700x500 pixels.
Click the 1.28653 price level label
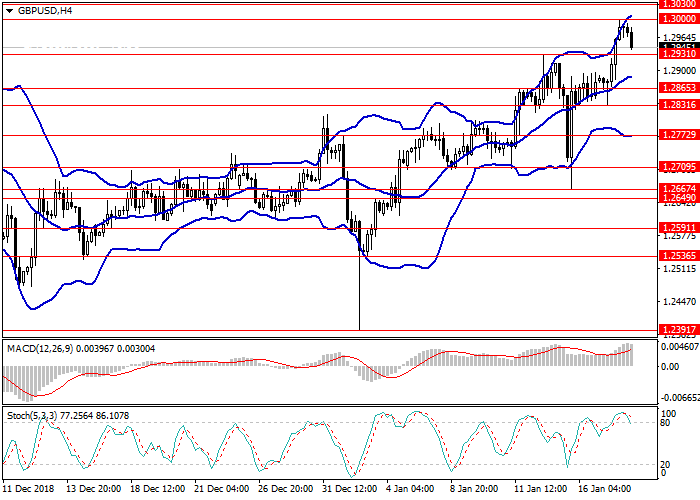[678, 88]
